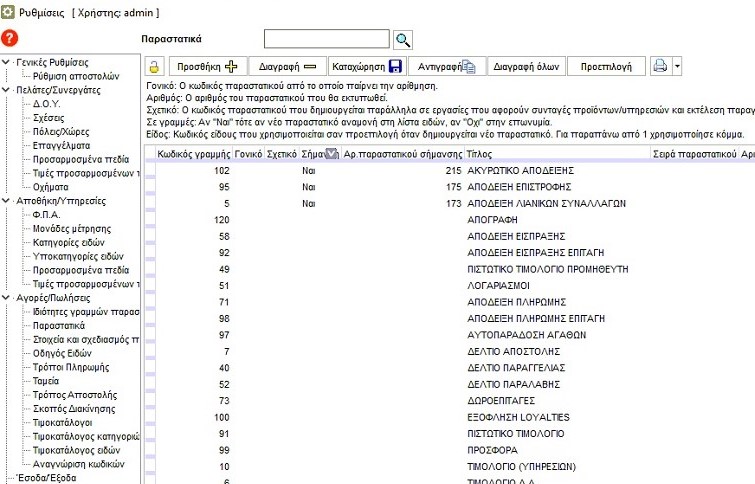The width and height of the screenshot is (755, 484).
Task: Collapse the Αγορές/Πωλήσεις tree node
Action: pos(6,298)
